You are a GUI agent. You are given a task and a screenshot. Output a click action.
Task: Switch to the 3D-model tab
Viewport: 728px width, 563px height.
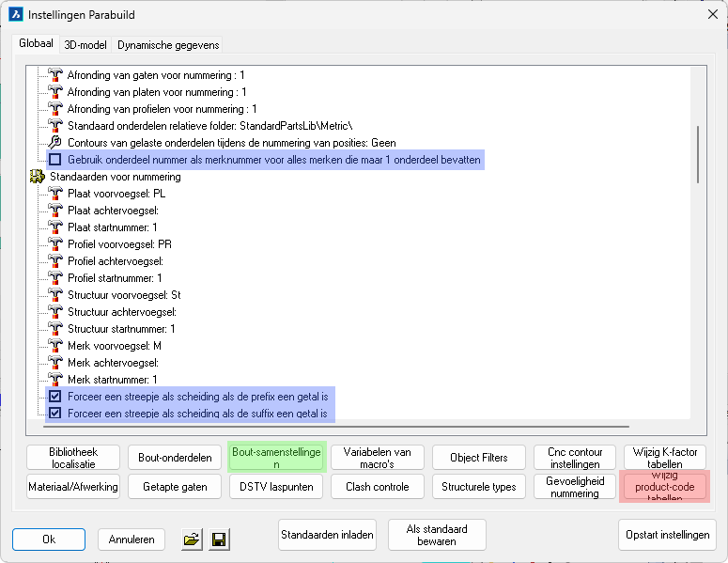click(85, 45)
